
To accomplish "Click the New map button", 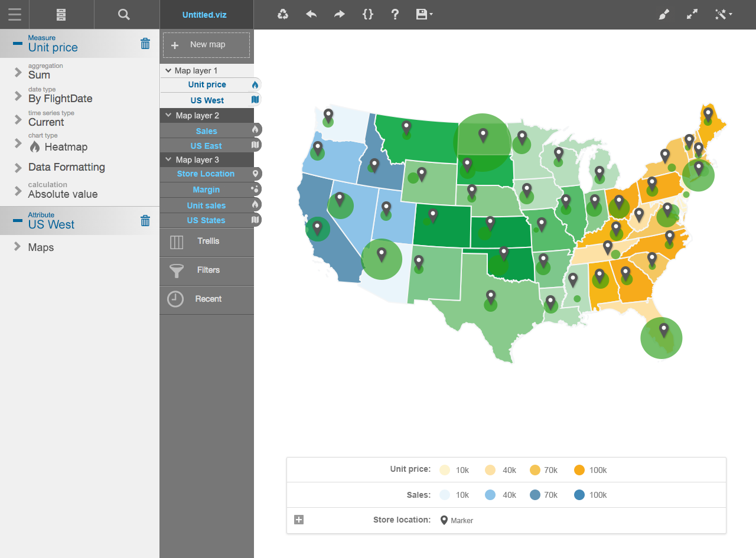I will coord(207,45).
